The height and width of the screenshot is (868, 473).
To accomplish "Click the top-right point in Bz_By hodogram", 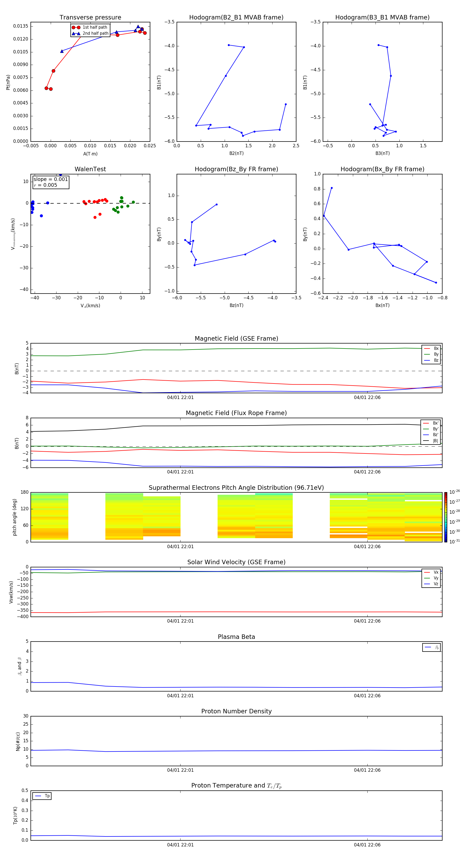I will 217,205.
